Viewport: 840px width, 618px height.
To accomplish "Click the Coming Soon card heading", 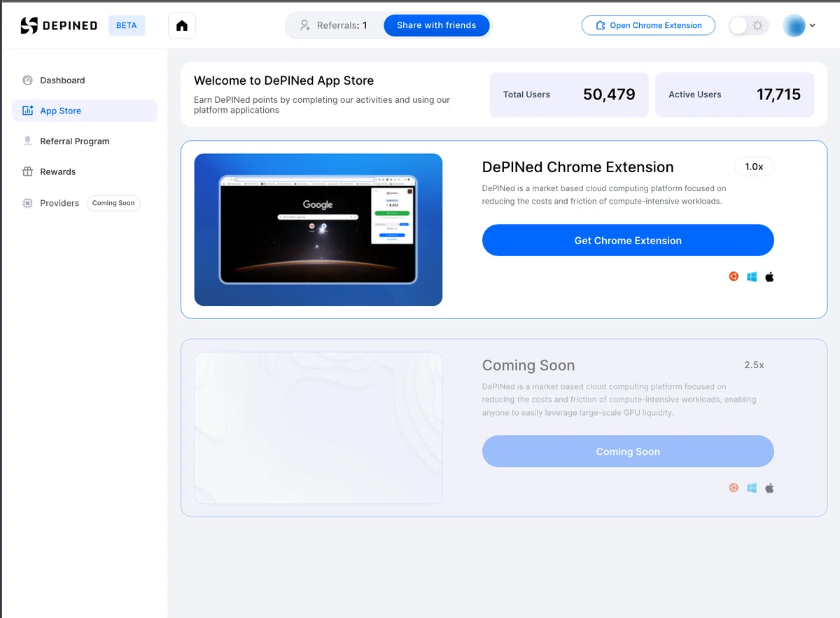I will (x=528, y=365).
